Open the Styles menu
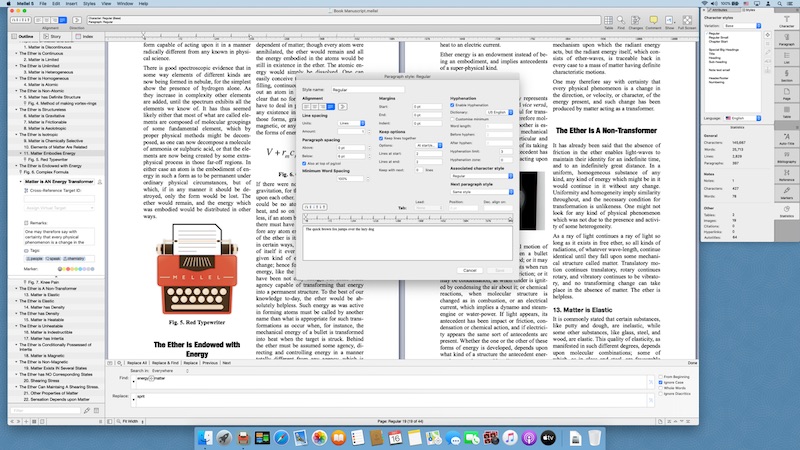The image size is (800, 450). 89,4
